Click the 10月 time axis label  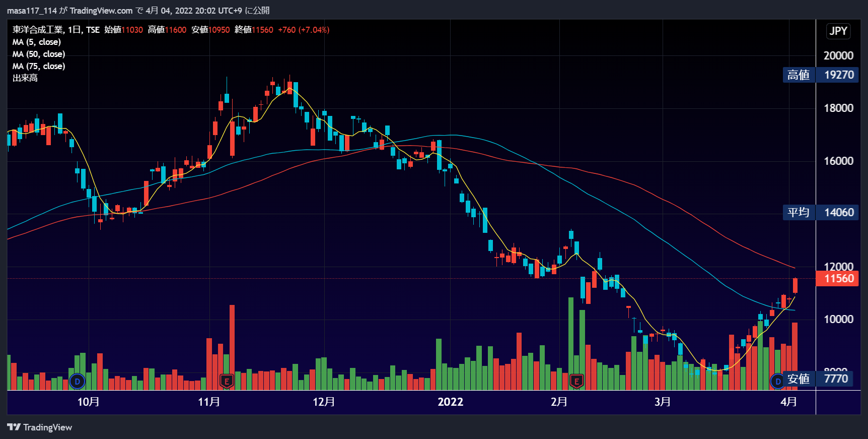(x=88, y=402)
